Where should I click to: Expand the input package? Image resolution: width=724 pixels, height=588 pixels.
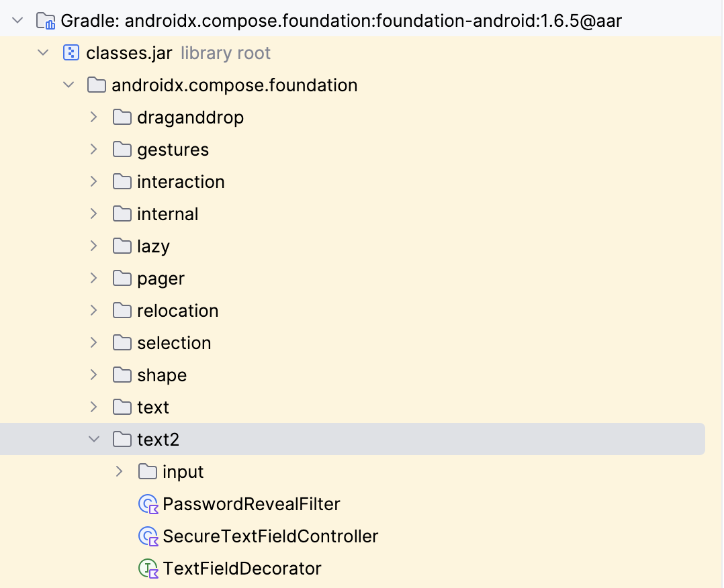(x=119, y=472)
